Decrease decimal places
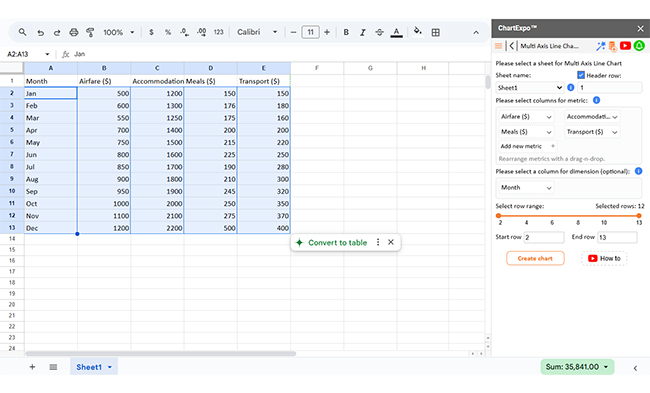650x393 pixels. click(x=184, y=32)
